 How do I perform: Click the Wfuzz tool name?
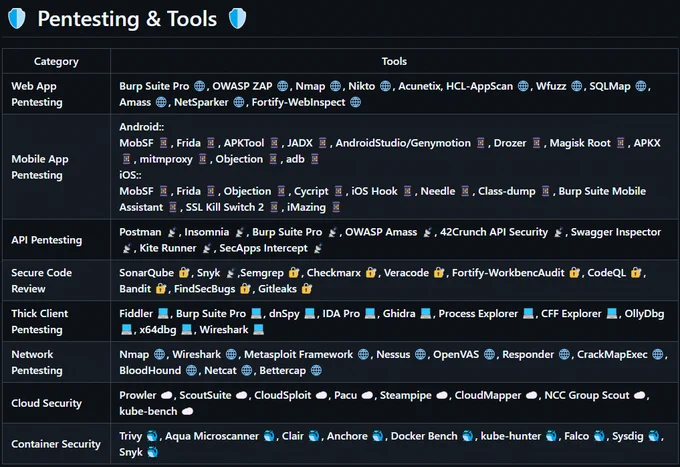click(551, 86)
